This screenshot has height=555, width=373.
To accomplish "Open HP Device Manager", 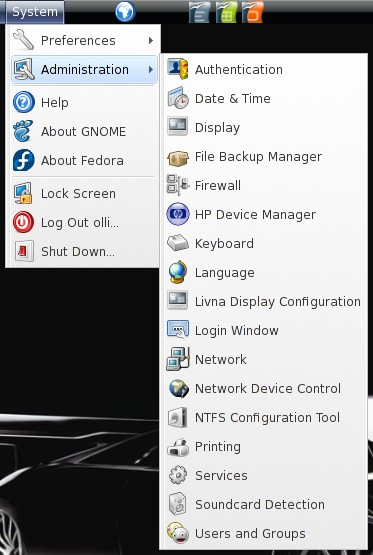I will click(264, 214).
